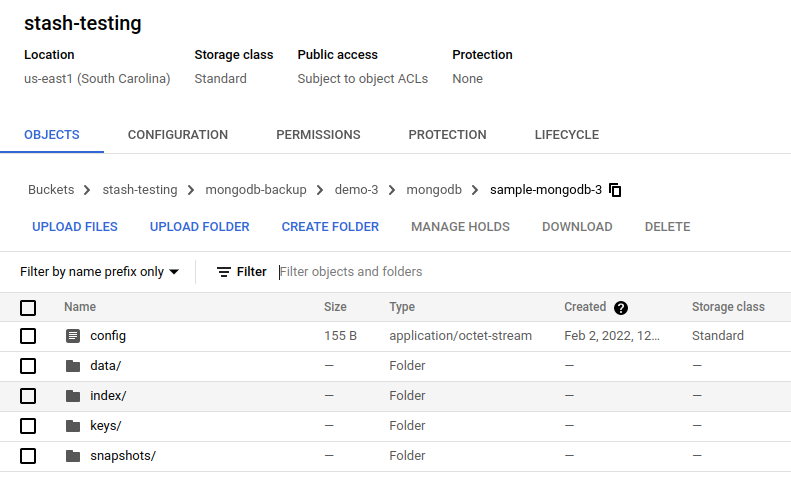
Task: Copy the sample-mongodb-3 path icon
Action: (615, 190)
